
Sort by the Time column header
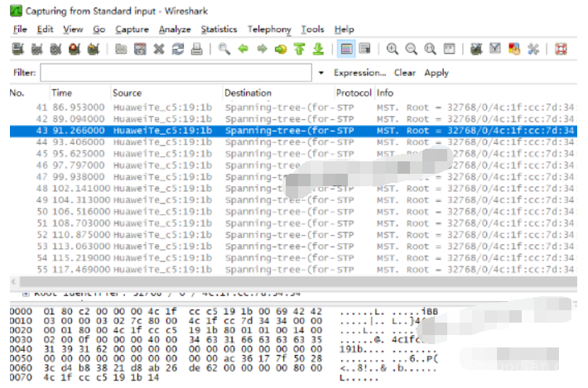pos(80,93)
